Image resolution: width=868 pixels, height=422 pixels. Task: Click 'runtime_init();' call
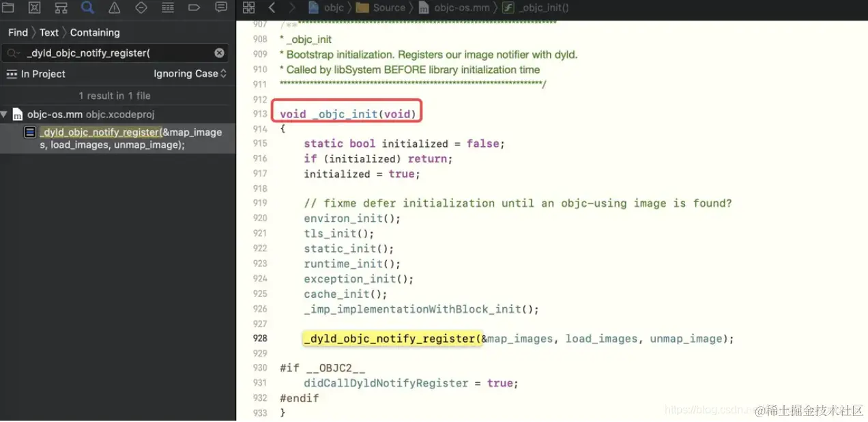click(352, 264)
